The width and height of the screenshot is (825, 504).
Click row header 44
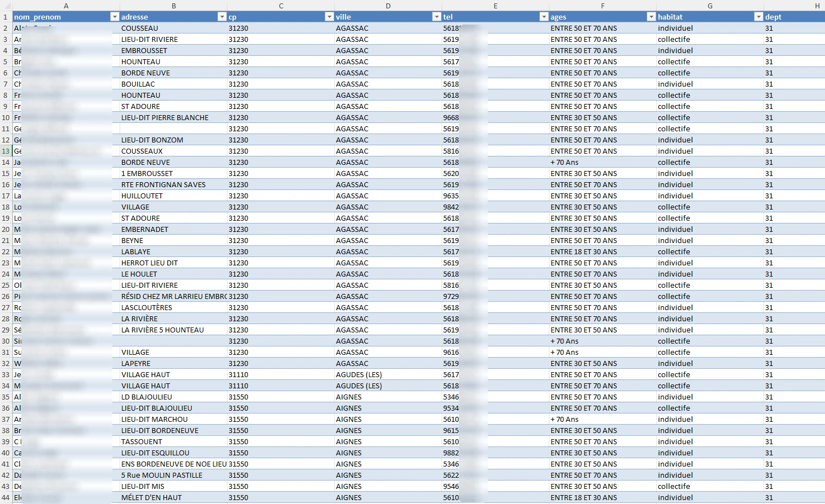coord(6,497)
